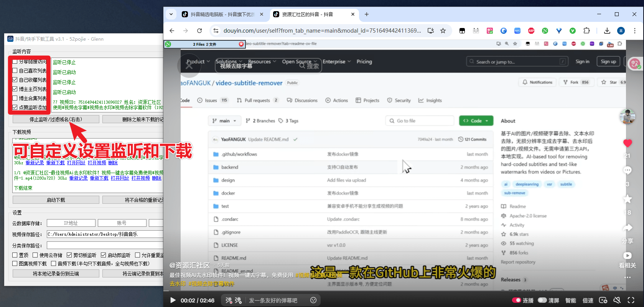The height and width of the screenshot is (307, 644).
Task: Uncheck the 自己收藏列表 checkbox
Action: [x=15, y=80]
